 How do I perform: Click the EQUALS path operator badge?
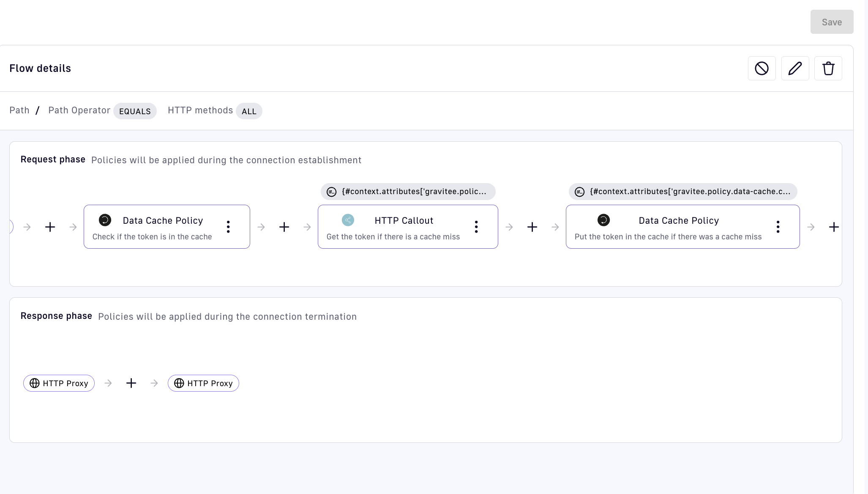pyautogui.click(x=135, y=111)
